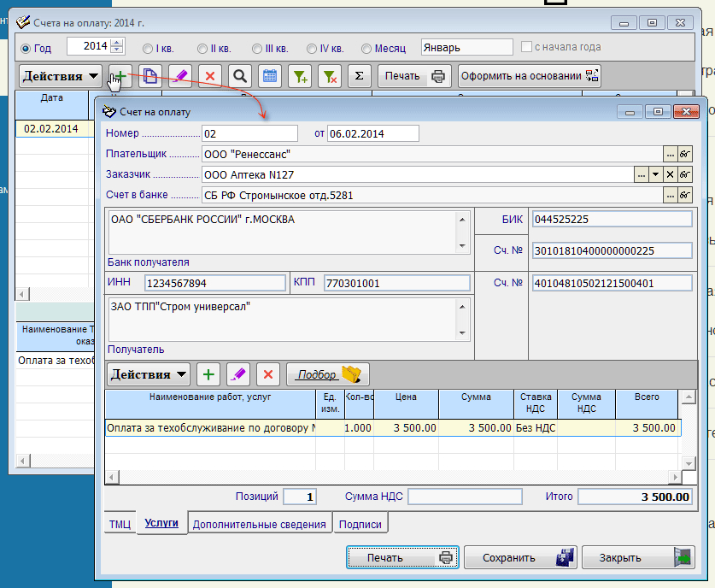
Task: Open customer selection ellipsis button for Заказчик
Action: pos(642,174)
